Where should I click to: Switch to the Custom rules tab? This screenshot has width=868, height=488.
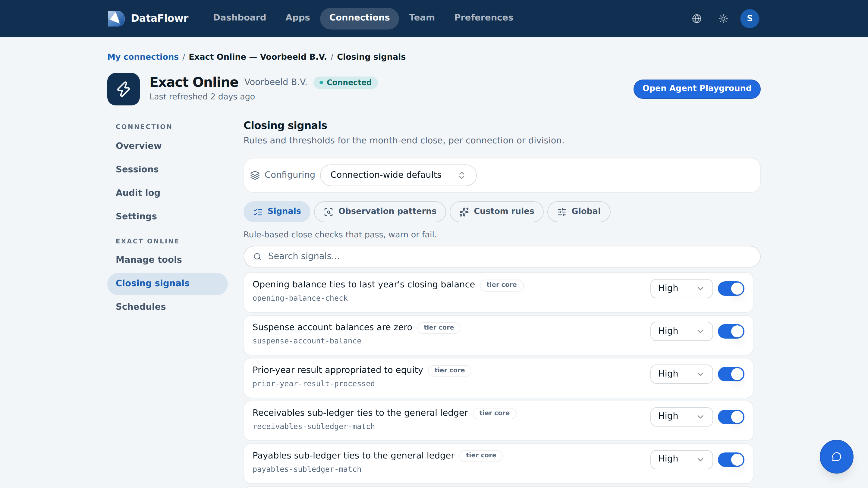(496, 211)
